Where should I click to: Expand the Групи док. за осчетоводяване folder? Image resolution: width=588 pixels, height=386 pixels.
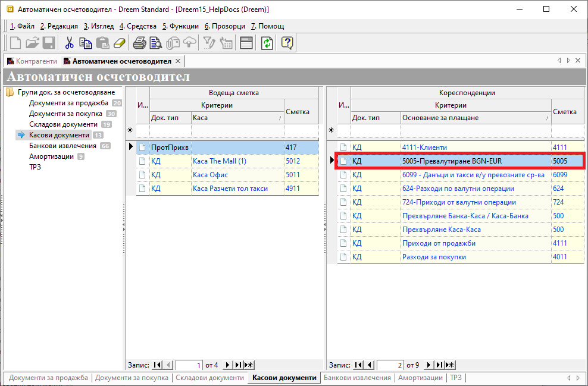[10, 92]
